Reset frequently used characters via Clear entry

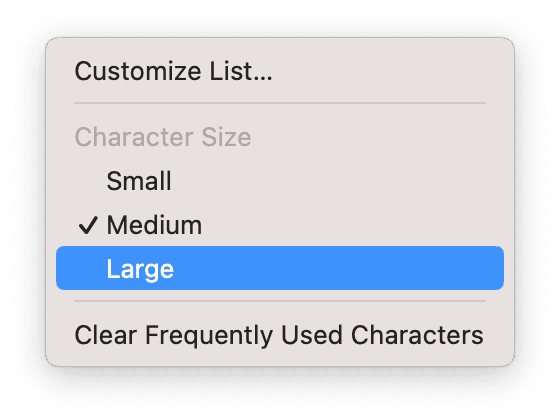point(280,335)
